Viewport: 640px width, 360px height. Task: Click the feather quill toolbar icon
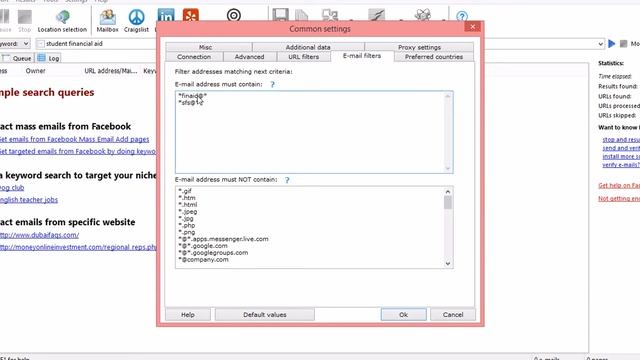tap(376, 15)
